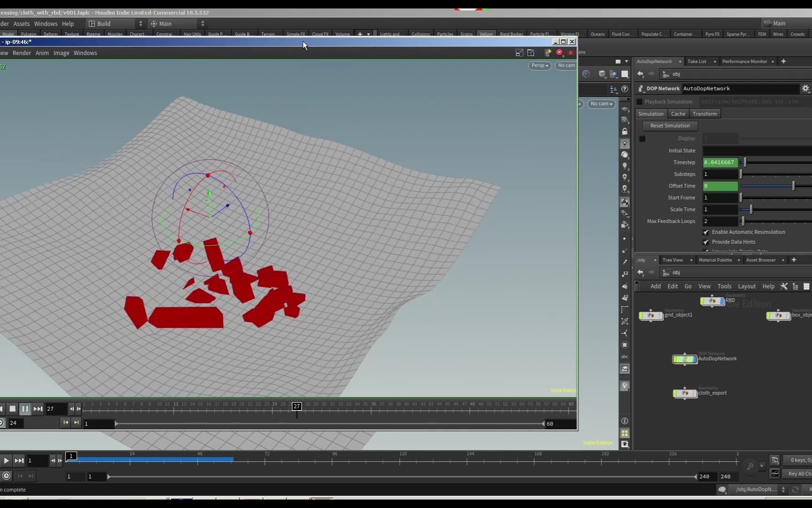
Task: Open the Persp view dropdown
Action: coord(539,65)
